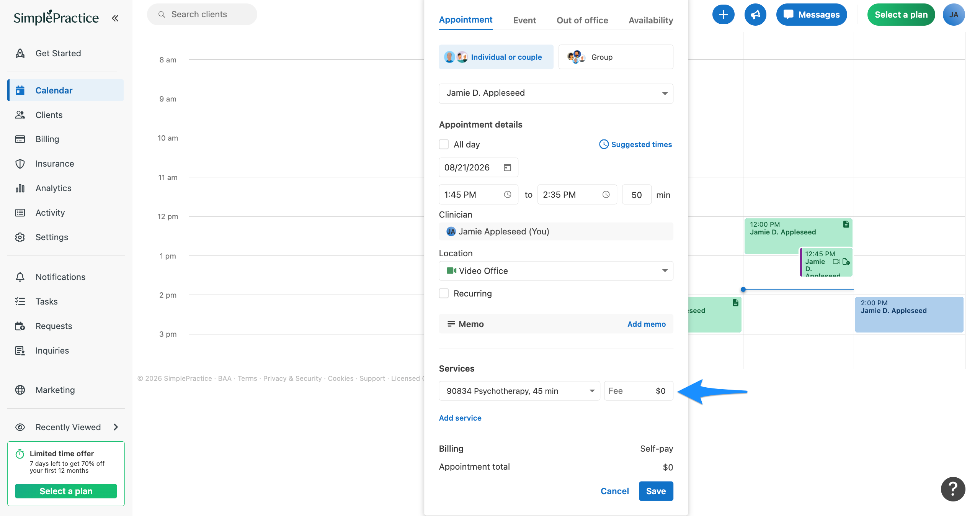
Task: Open Analytics bar chart icon
Action: tap(20, 188)
